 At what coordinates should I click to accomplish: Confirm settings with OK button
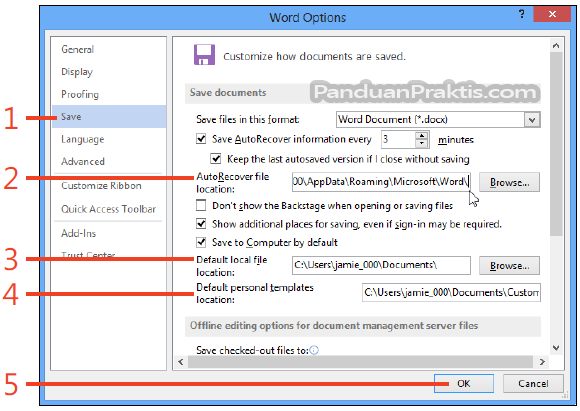463,384
